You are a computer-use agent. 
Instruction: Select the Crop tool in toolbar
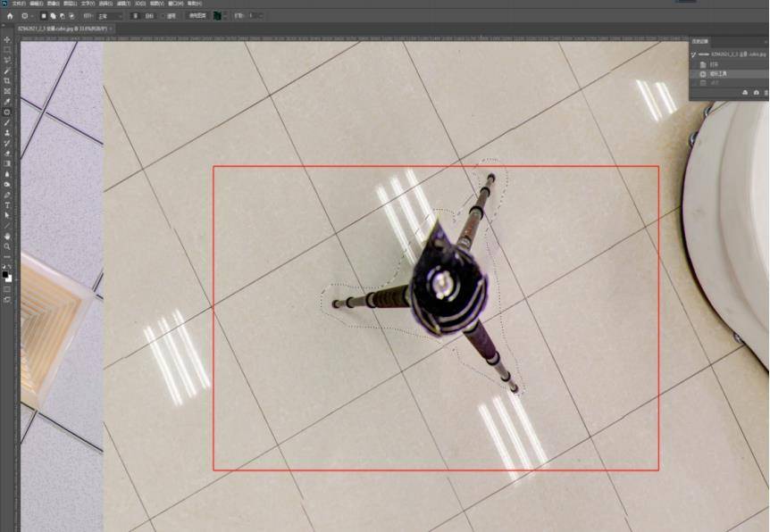click(7, 81)
